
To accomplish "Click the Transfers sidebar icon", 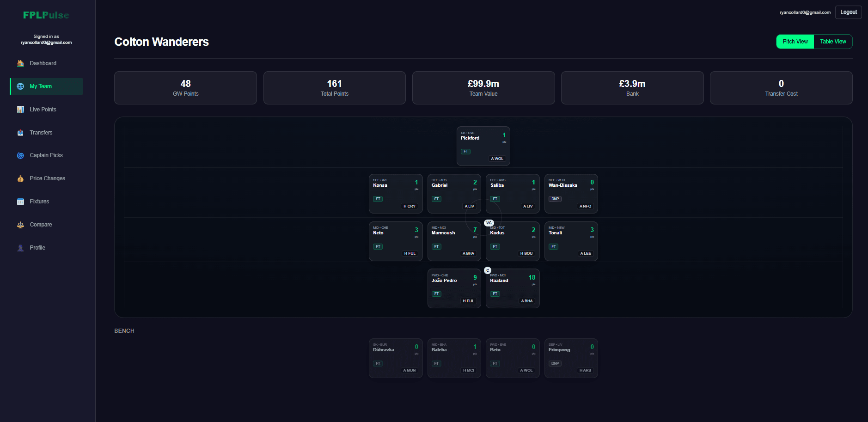I will (20, 133).
